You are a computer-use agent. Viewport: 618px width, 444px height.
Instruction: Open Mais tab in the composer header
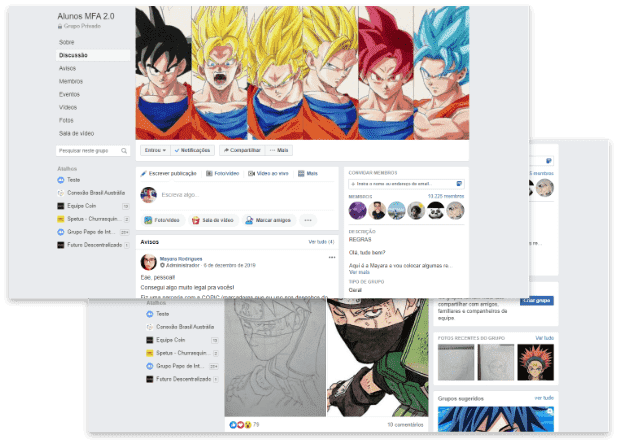pos(308,173)
